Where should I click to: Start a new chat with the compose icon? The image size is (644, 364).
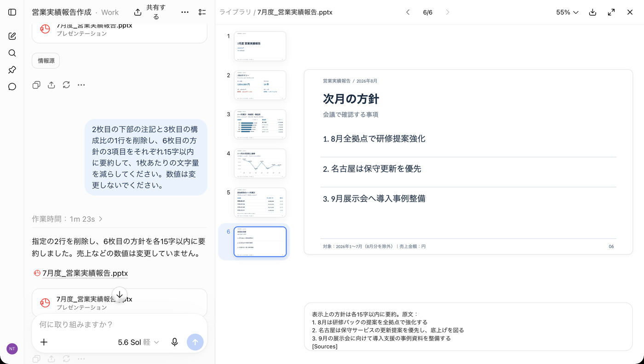point(12,36)
